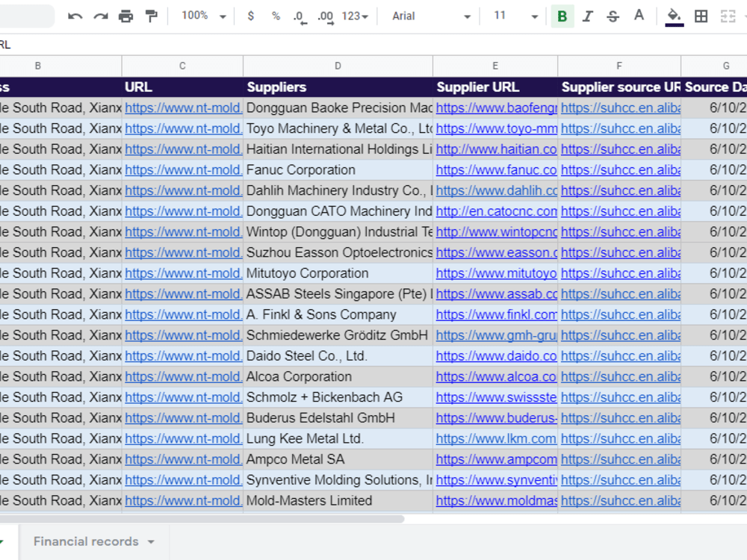Viewport: 747px width, 560px height.
Task: Open the zoom level 100% dropdown
Action: tap(203, 16)
